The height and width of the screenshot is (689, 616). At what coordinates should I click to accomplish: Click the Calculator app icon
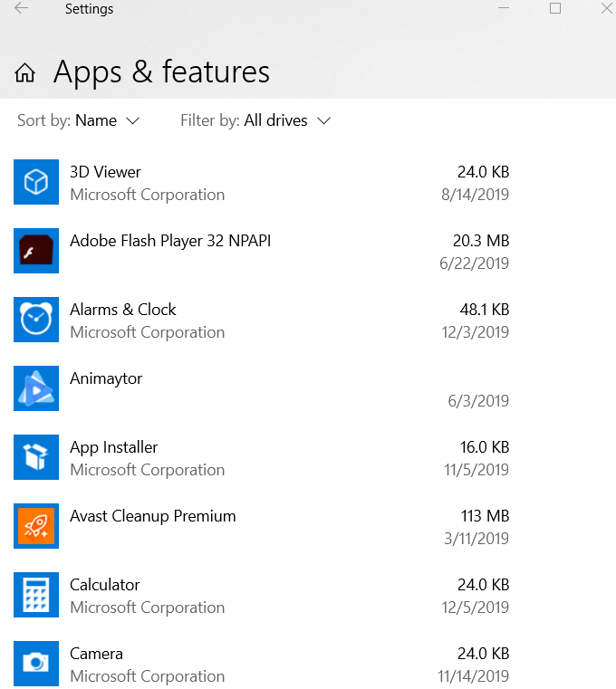[x=36, y=595]
